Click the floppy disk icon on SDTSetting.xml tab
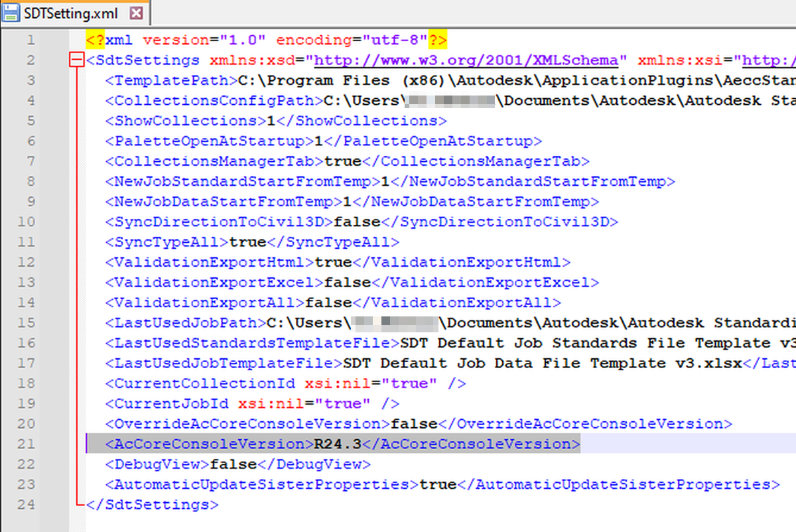This screenshot has height=532, width=796. click(x=11, y=12)
